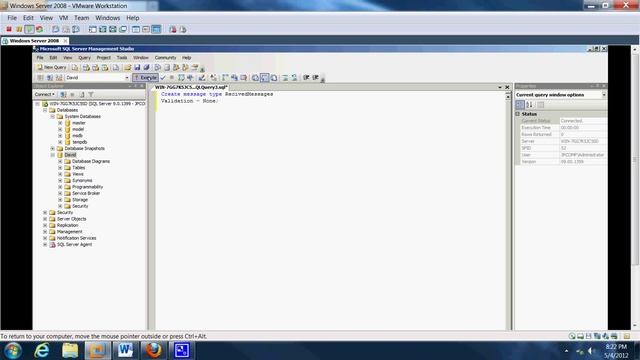Screen dimensions: 640x360
Task: Open SSMS Community menu
Action: tap(165, 58)
